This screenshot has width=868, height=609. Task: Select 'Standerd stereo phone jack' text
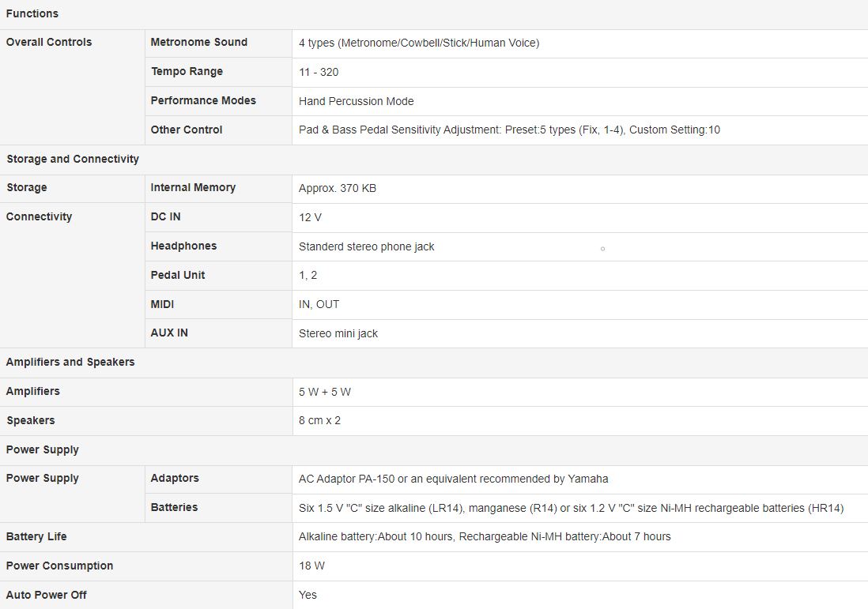[367, 246]
